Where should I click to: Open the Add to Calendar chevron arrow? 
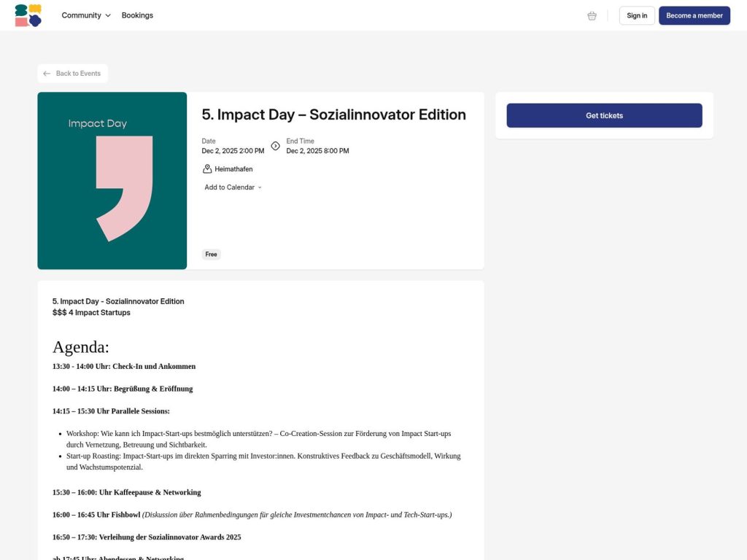coord(260,187)
